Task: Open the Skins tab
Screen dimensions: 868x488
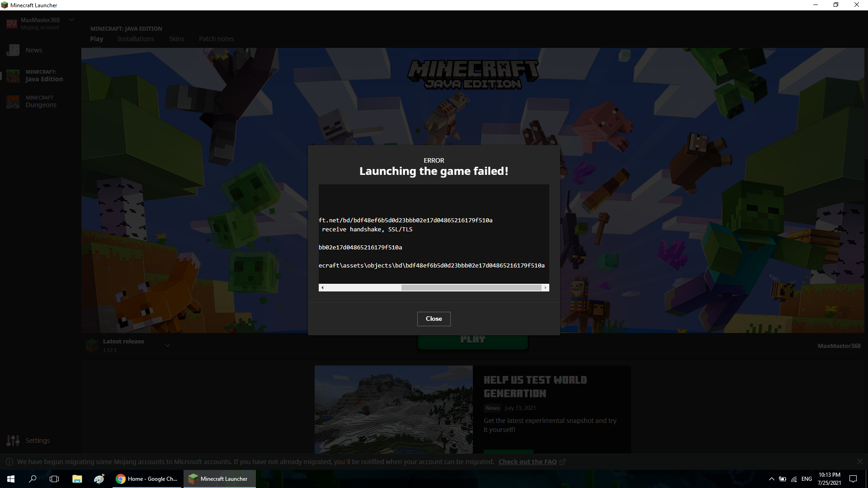Action: (x=177, y=39)
